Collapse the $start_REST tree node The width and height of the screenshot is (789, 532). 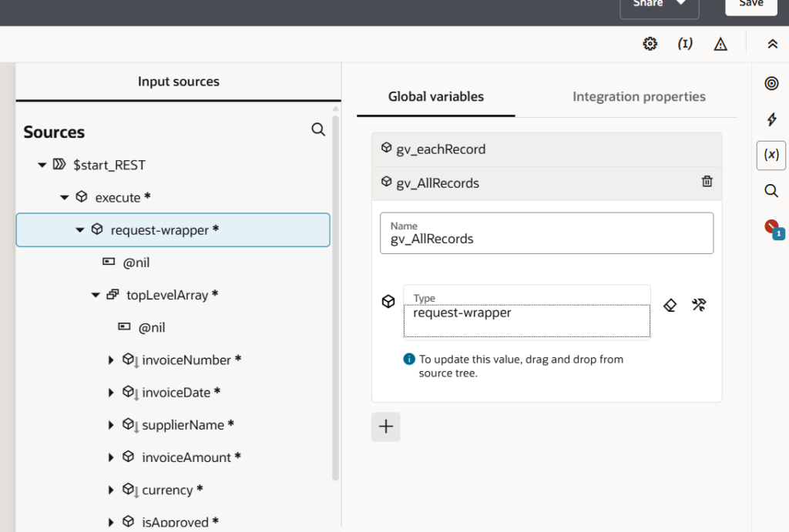[x=42, y=165]
